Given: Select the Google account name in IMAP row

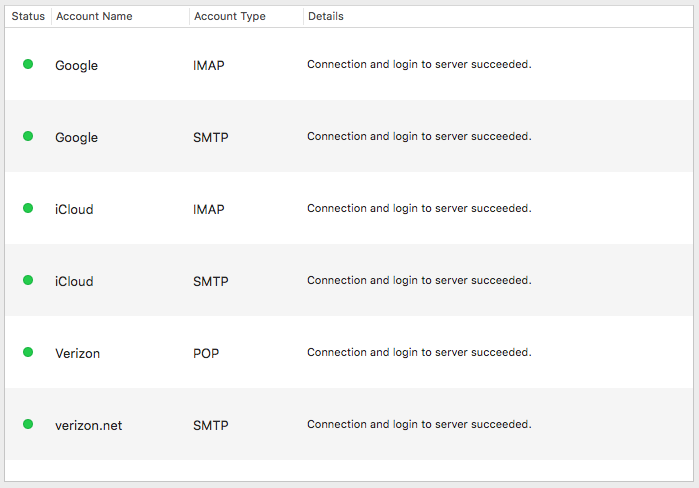Looking at the screenshot, I should click(x=76, y=66).
